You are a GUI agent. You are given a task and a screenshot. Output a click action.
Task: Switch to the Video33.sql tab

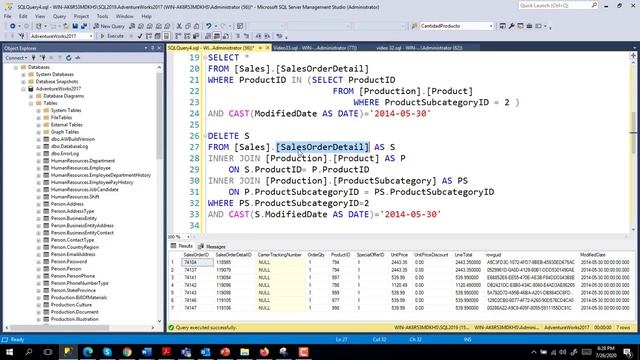tap(315, 48)
